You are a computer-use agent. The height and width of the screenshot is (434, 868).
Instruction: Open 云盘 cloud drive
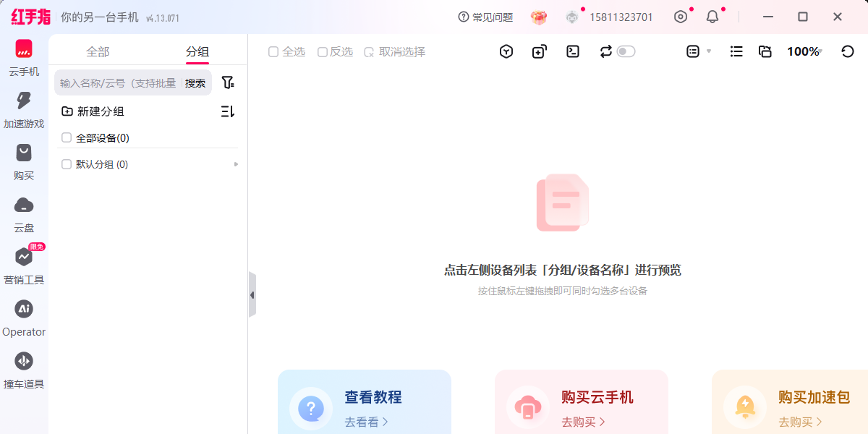(24, 214)
